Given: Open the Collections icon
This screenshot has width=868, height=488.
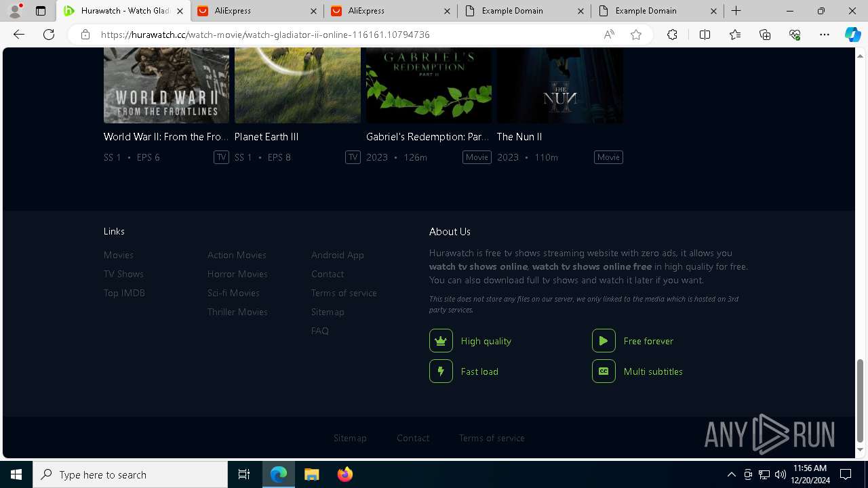Looking at the screenshot, I should click(765, 35).
